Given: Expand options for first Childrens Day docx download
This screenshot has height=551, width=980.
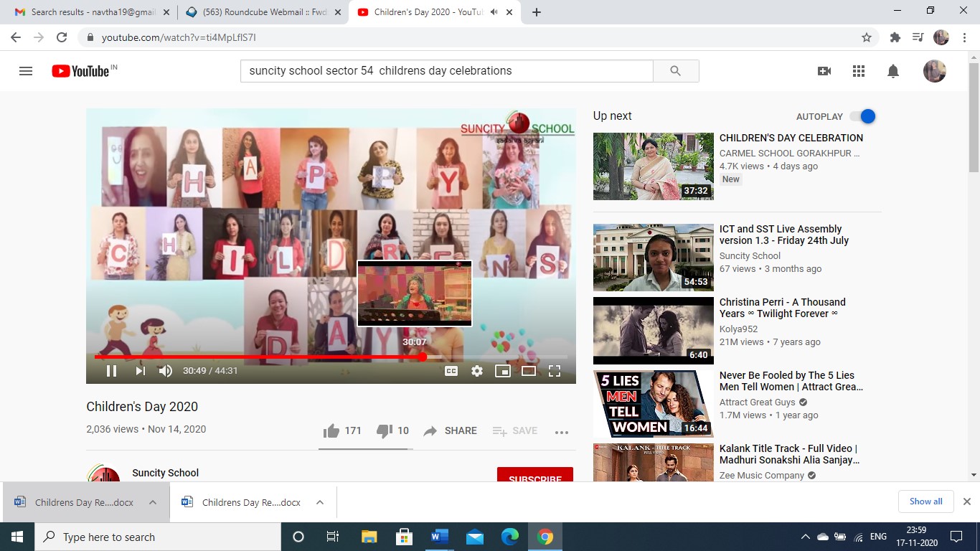Looking at the screenshot, I should tap(153, 502).
